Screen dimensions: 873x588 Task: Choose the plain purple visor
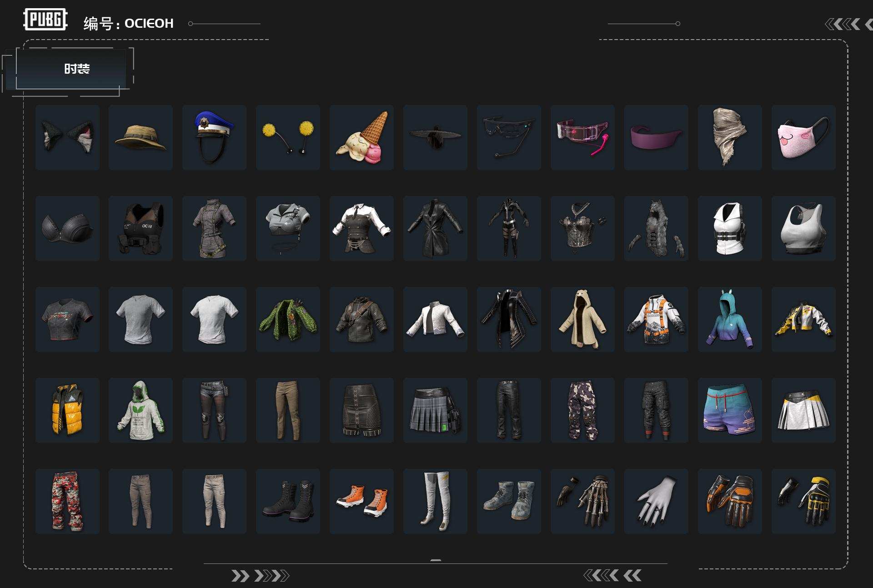point(656,137)
